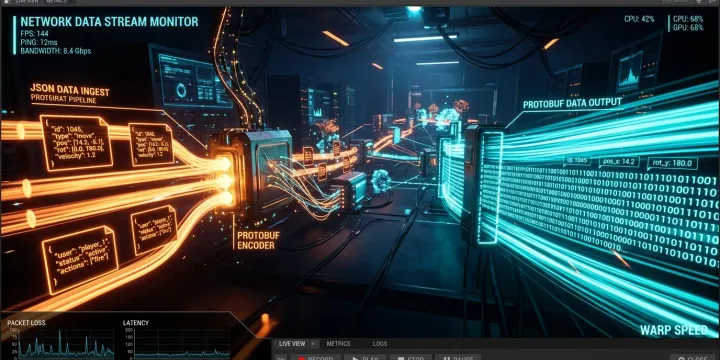The image size is (720, 360).
Task: Click the BANDWIDTH: 8.4 Gbps value
Action: (x=56, y=51)
